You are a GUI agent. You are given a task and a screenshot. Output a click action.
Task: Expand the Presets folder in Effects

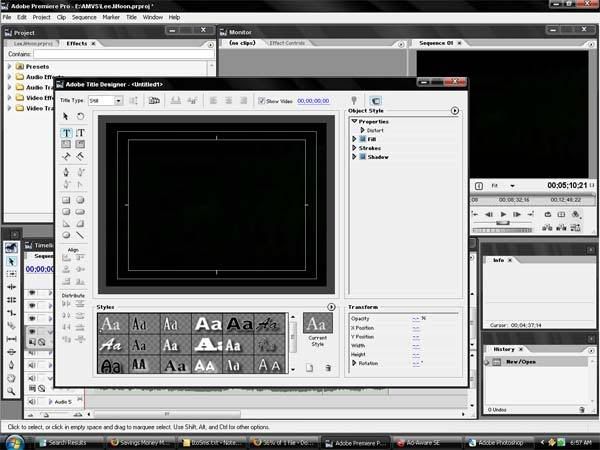tap(11, 67)
